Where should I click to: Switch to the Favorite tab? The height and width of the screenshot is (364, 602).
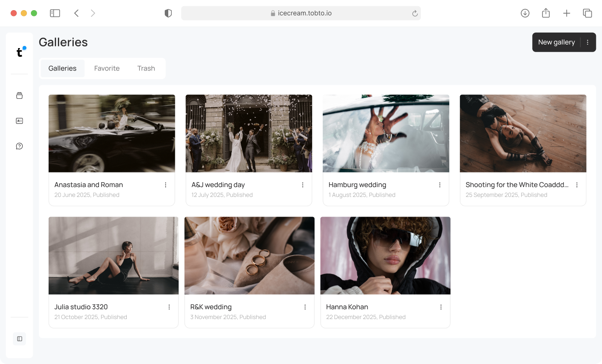[x=106, y=68]
